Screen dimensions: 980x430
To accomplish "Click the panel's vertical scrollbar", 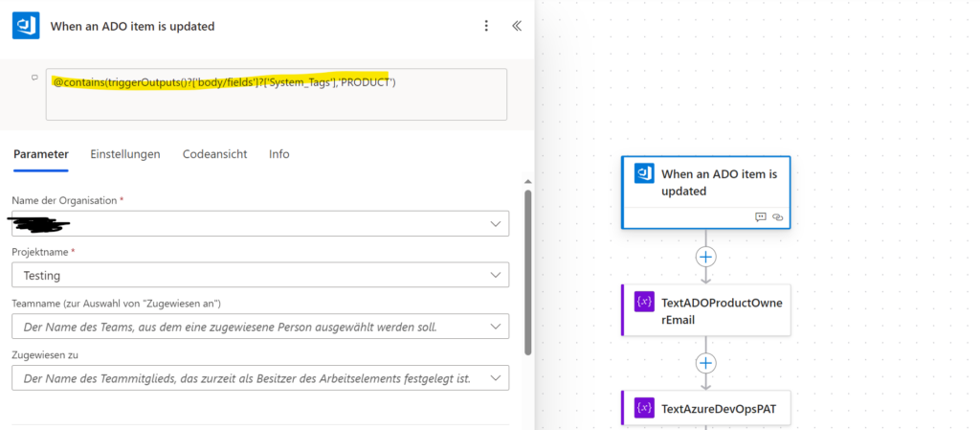I will coord(528,272).
